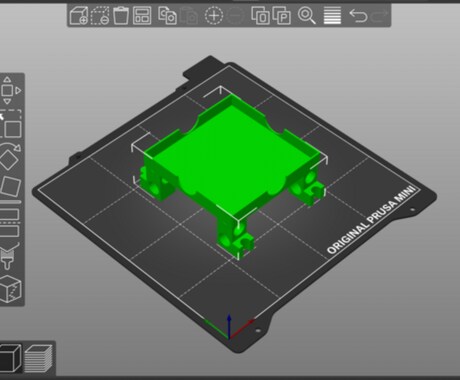Split model to parts icon

pyautogui.click(x=282, y=16)
